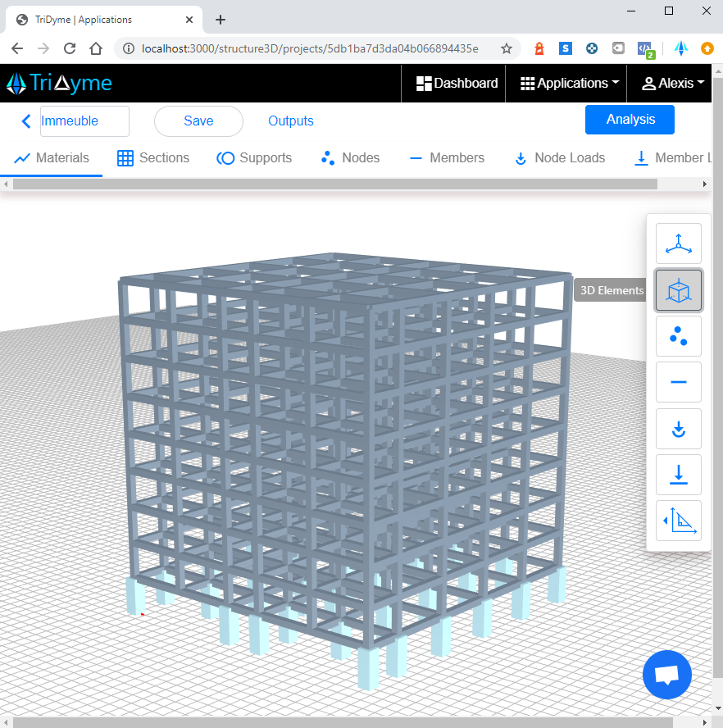Open the partially visible Member Loads tab

tap(672, 158)
